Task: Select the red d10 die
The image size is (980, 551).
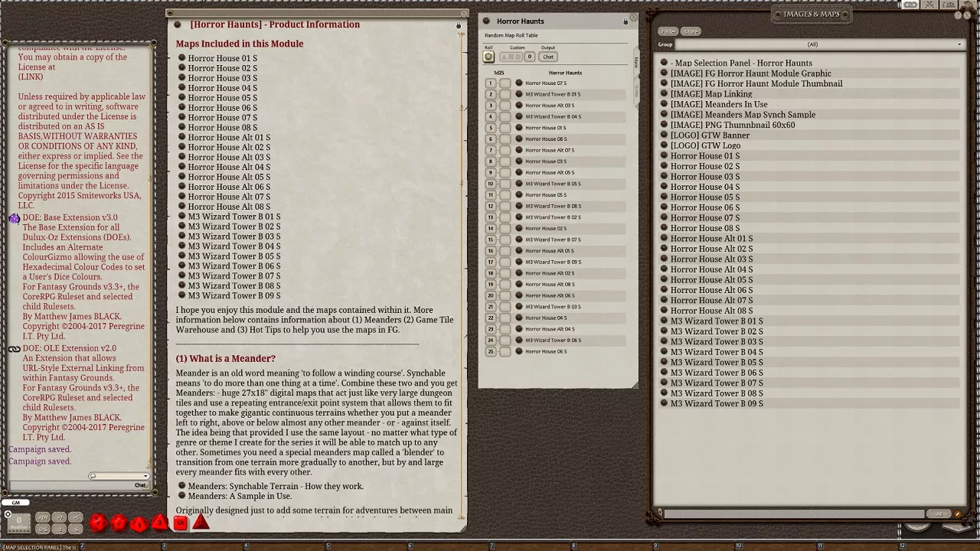Action: pos(139,524)
